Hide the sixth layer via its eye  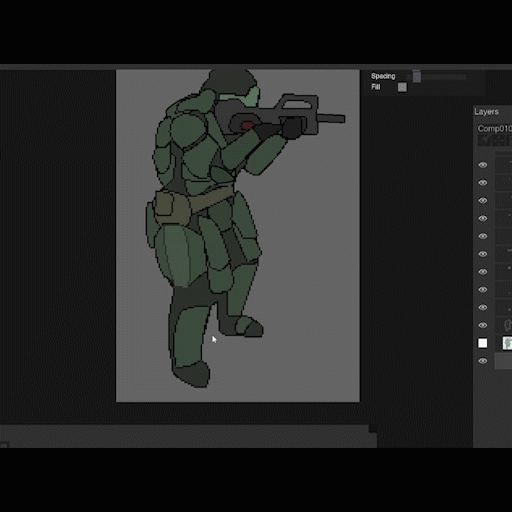[483, 254]
